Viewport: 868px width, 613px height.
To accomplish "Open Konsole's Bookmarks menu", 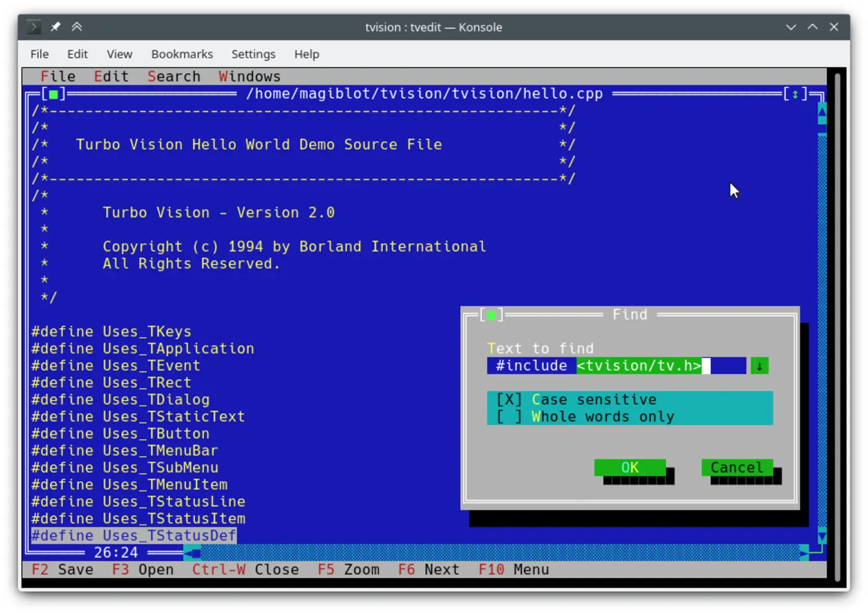I will (x=182, y=55).
